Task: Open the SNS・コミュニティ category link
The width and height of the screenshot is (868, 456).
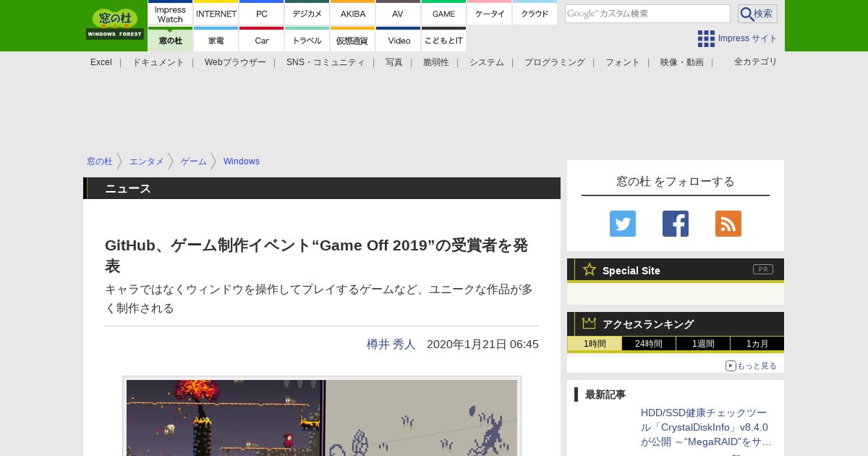Action: [x=325, y=62]
